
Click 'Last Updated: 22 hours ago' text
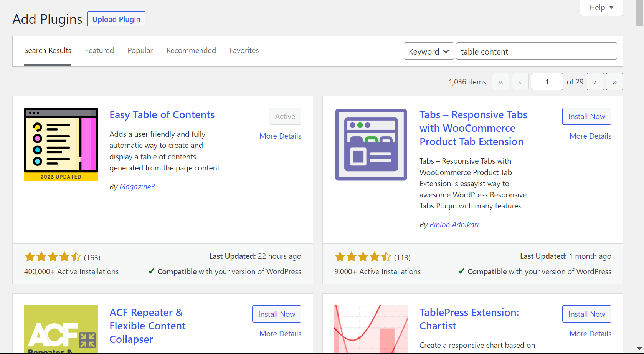[255, 256]
